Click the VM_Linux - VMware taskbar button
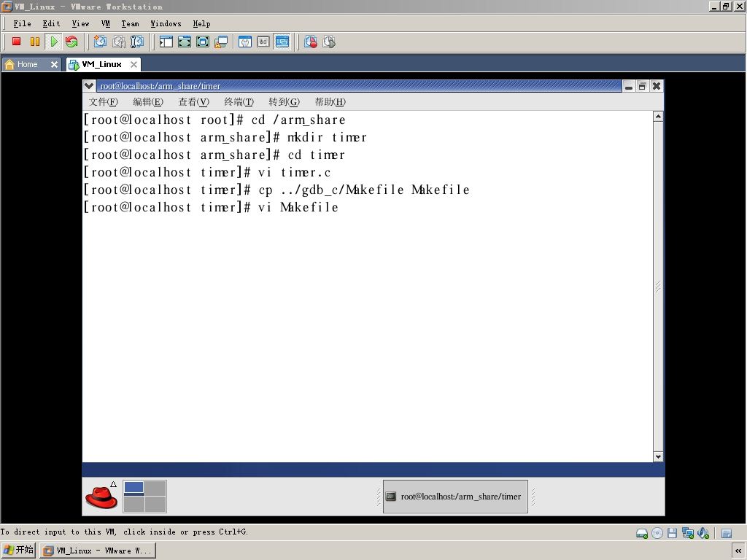 pos(98,551)
